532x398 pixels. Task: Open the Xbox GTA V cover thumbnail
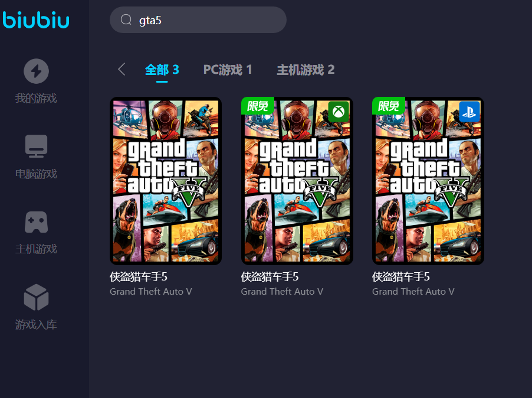pos(297,181)
